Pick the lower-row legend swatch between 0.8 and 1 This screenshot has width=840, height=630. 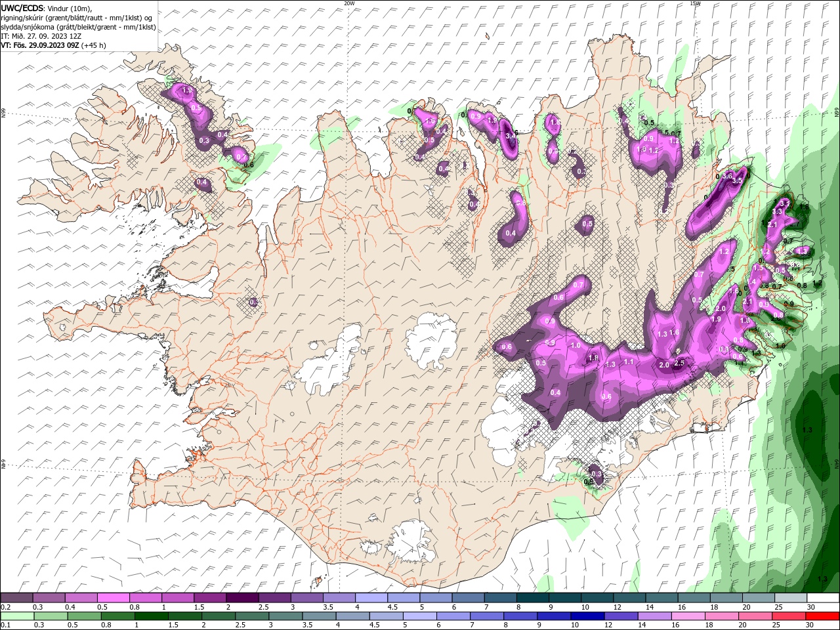pyautogui.click(x=117, y=616)
